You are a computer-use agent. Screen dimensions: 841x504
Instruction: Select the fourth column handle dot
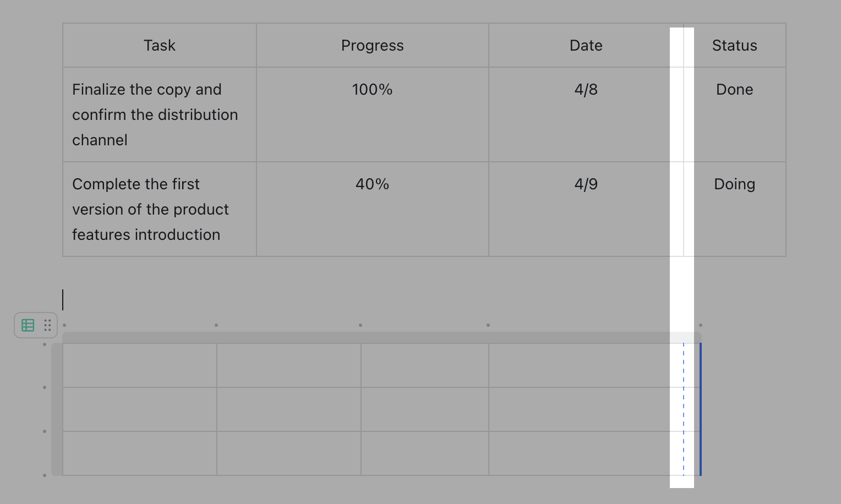[x=488, y=325]
